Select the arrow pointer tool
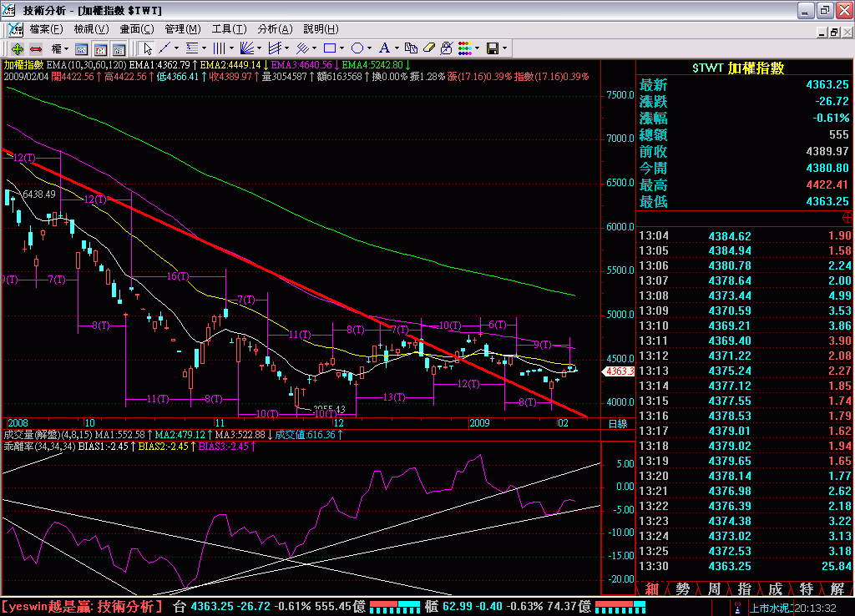855x616 pixels. tap(147, 49)
